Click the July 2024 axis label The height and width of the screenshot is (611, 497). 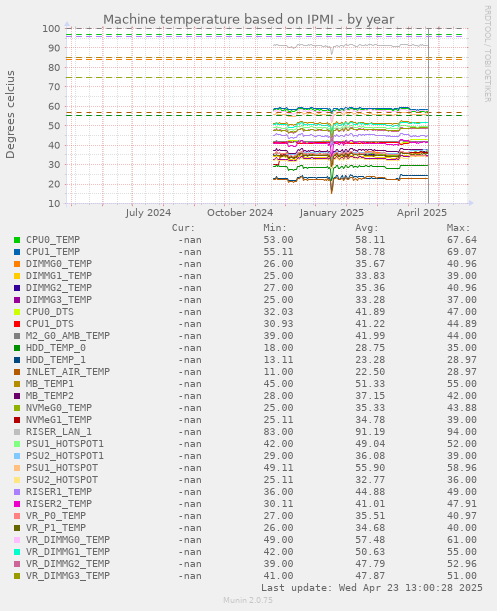pos(148,213)
